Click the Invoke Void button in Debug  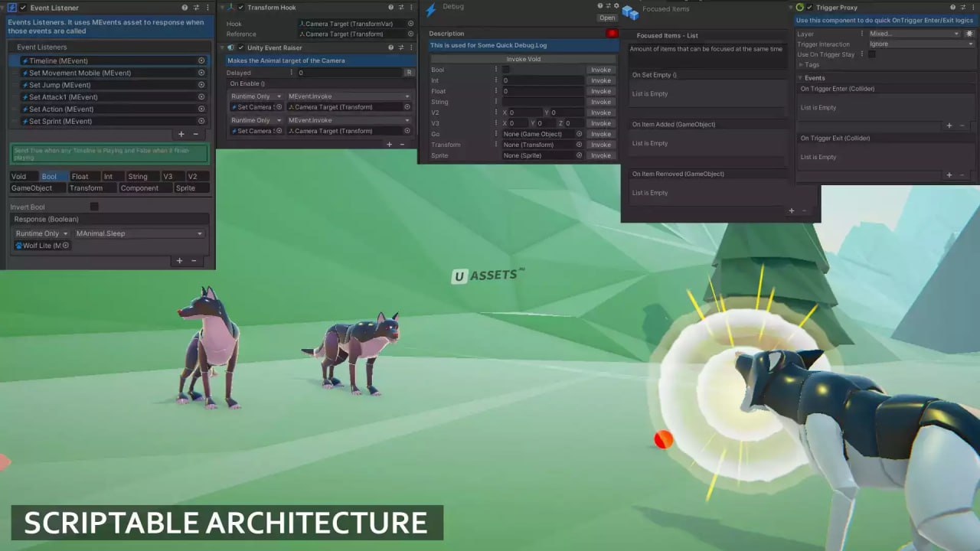click(x=523, y=59)
